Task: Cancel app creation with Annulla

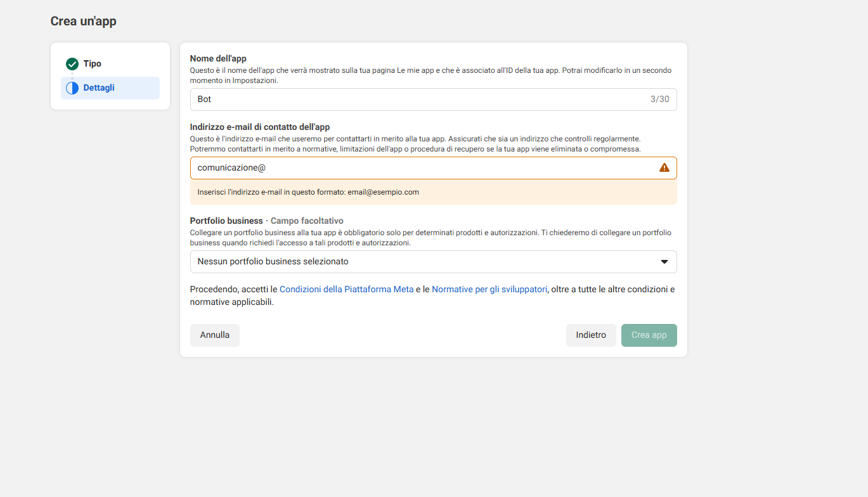Action: click(214, 335)
